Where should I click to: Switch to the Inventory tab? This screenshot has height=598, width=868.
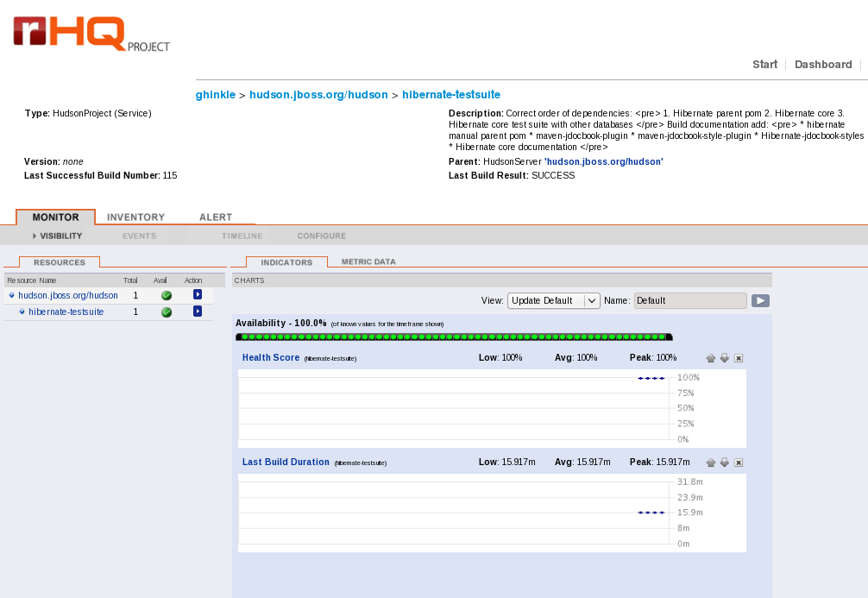click(x=135, y=217)
